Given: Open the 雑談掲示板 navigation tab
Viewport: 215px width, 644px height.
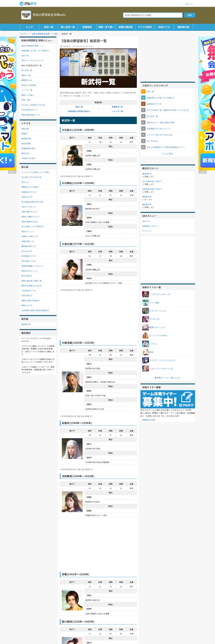Looking at the screenshot, I should pyautogui.click(x=184, y=27).
